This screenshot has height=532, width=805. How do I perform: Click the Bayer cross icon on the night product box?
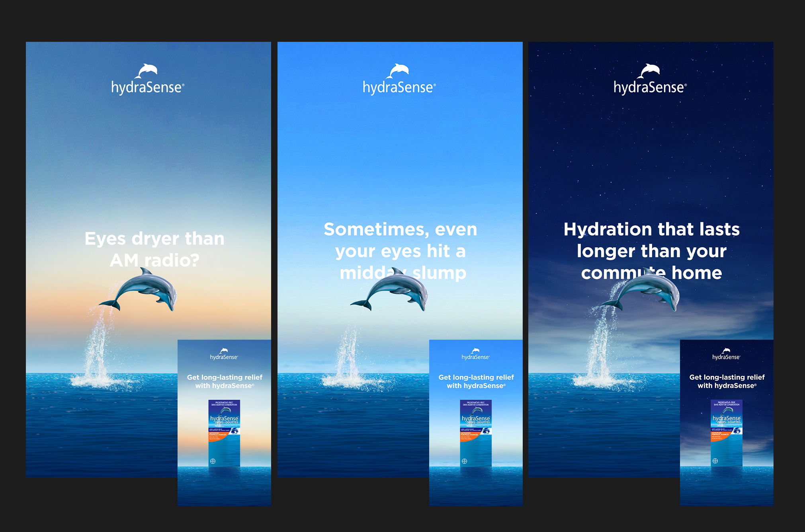tap(715, 461)
